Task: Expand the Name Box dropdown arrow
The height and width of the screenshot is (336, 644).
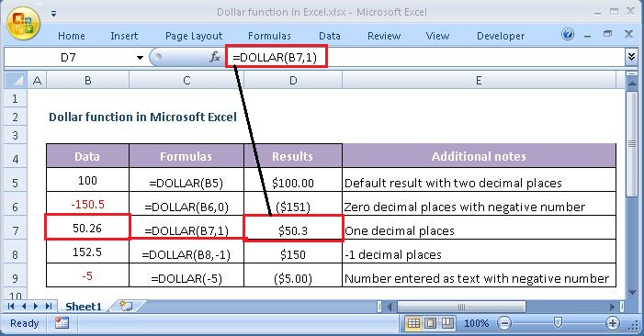Action: pos(140,58)
